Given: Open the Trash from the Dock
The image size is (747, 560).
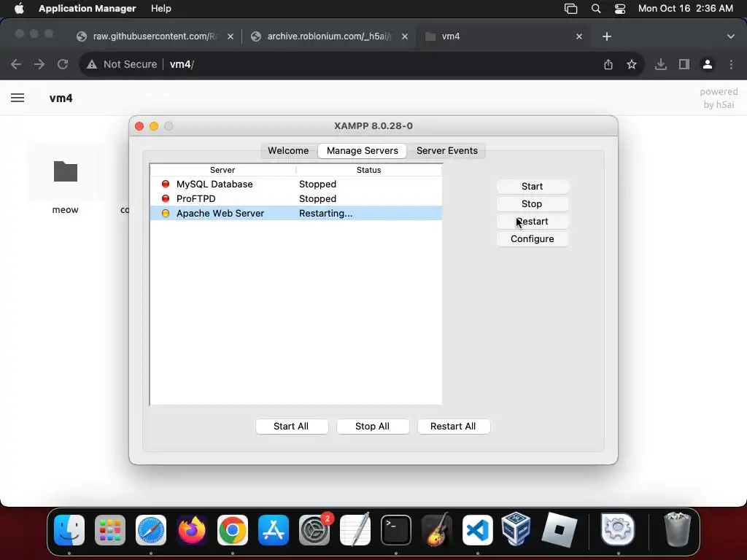Looking at the screenshot, I should pyautogui.click(x=677, y=529).
